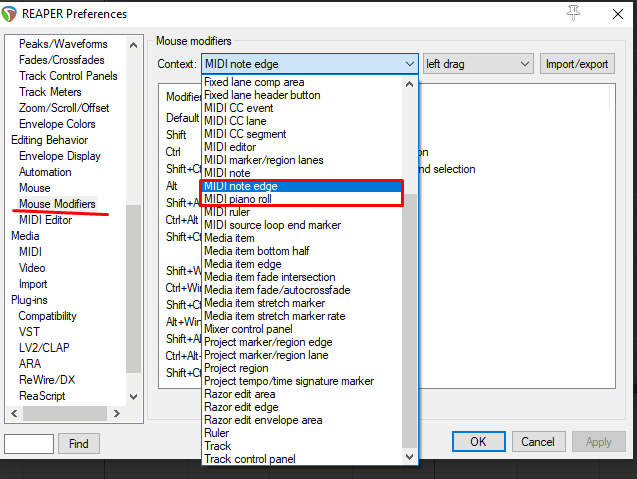Click the Import/export button
The height and width of the screenshot is (479, 637).
577,64
